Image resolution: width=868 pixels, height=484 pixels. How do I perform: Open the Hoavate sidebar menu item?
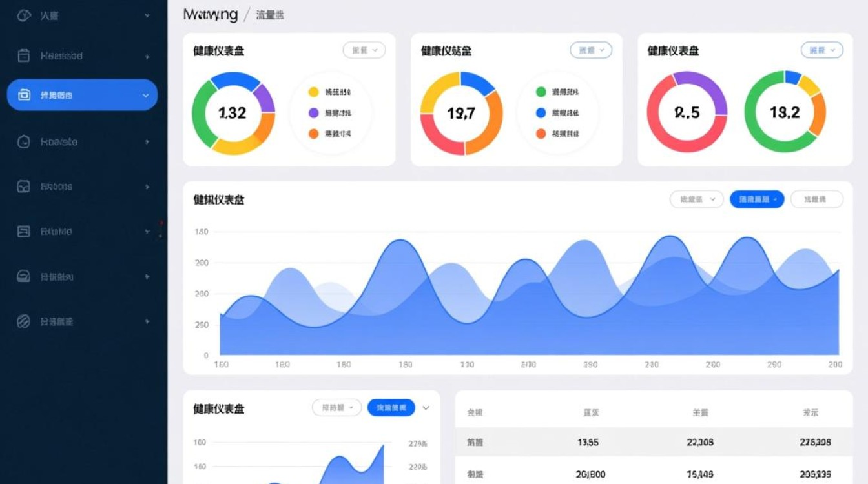tap(59, 142)
